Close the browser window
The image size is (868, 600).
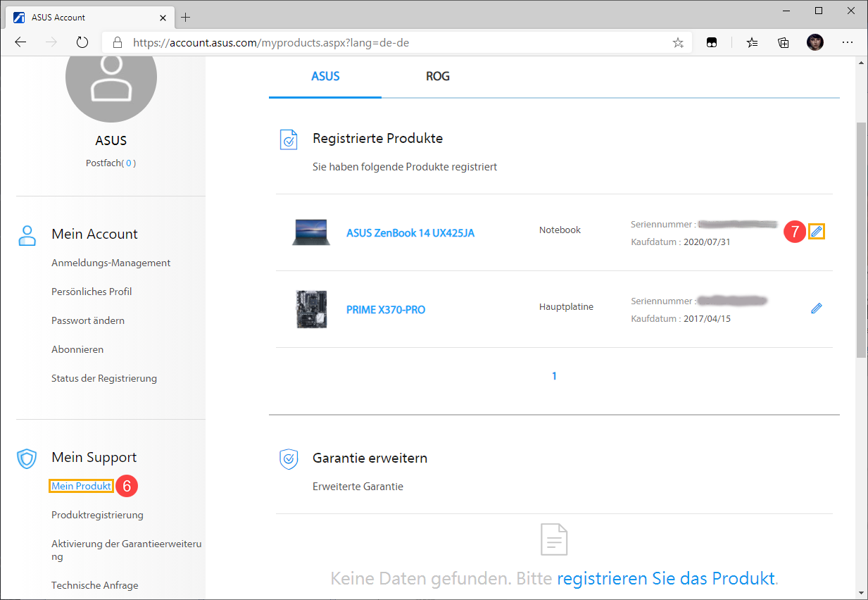[x=851, y=11]
